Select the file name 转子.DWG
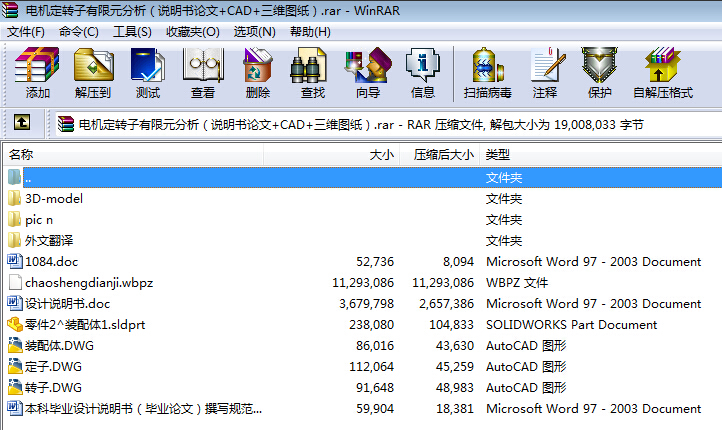722x430 pixels. (53, 388)
